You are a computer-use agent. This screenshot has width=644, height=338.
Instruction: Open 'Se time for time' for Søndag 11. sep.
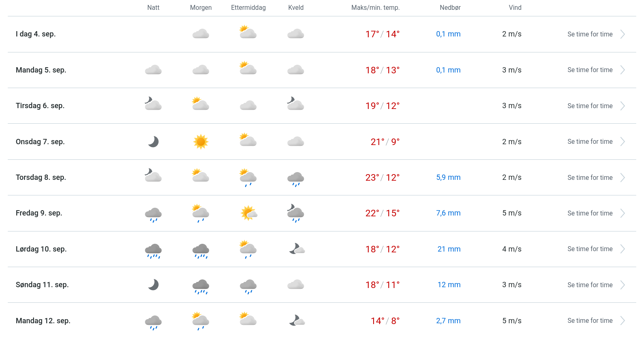[x=590, y=285]
